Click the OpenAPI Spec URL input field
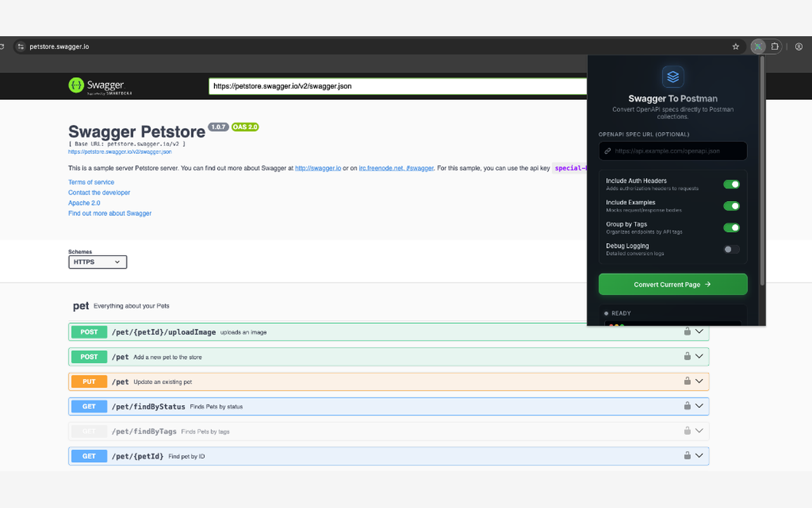Screen dimensions: 812x508 pyautogui.click(x=673, y=151)
